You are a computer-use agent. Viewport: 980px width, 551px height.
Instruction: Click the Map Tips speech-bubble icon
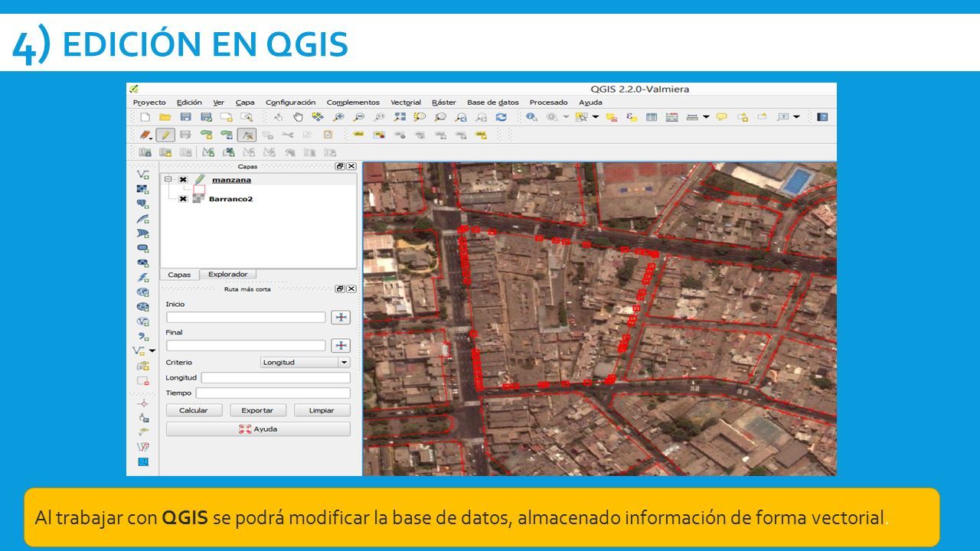pos(721,117)
